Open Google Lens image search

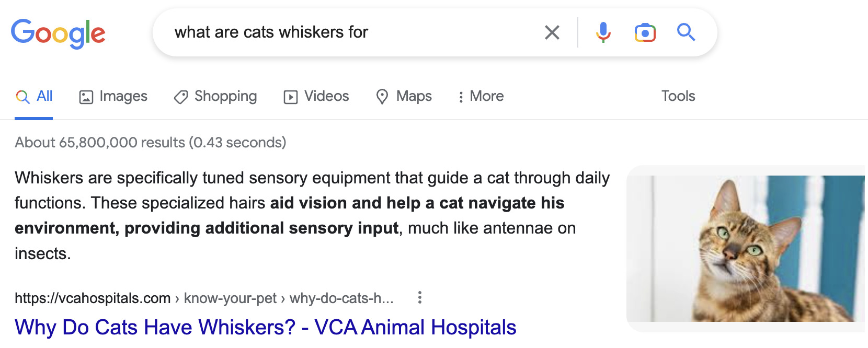tap(645, 32)
